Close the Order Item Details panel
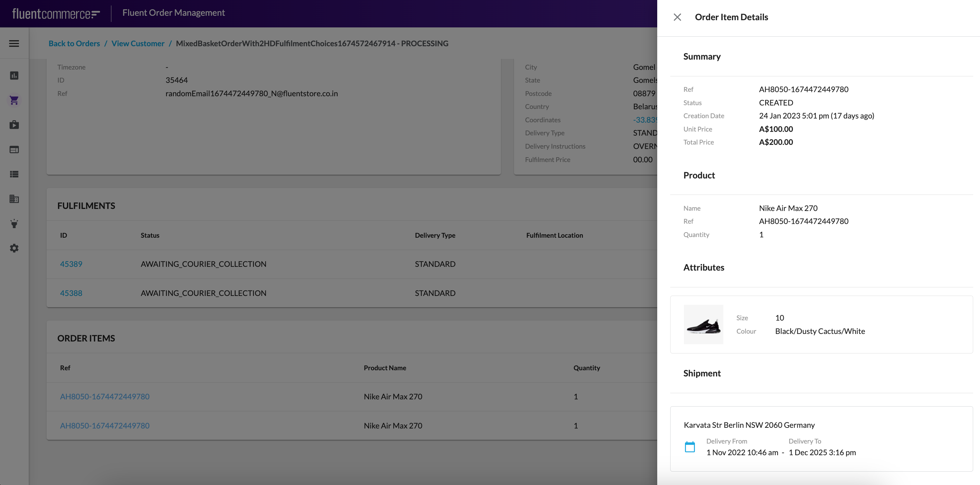Screen dimensions: 980x485 [677, 17]
